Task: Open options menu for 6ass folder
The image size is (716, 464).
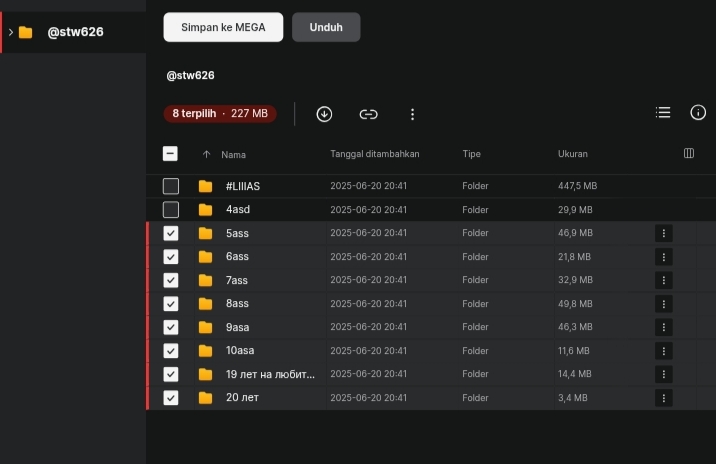Action: (x=663, y=257)
